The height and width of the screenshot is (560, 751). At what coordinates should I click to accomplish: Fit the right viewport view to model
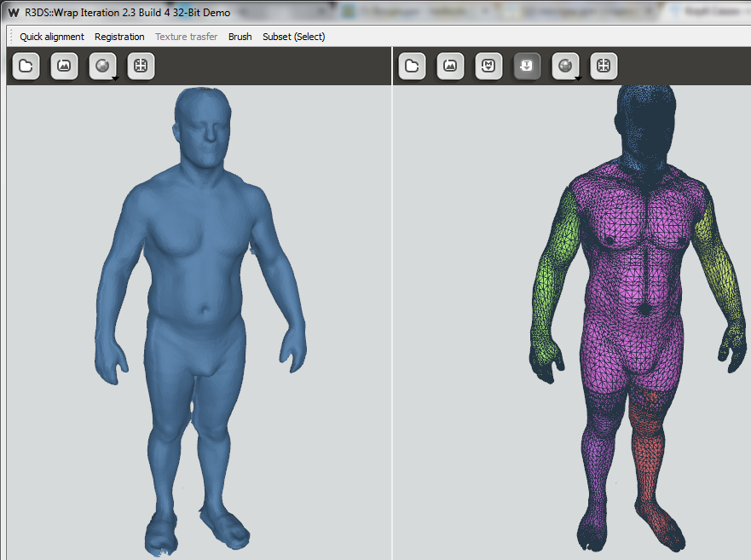[604, 66]
